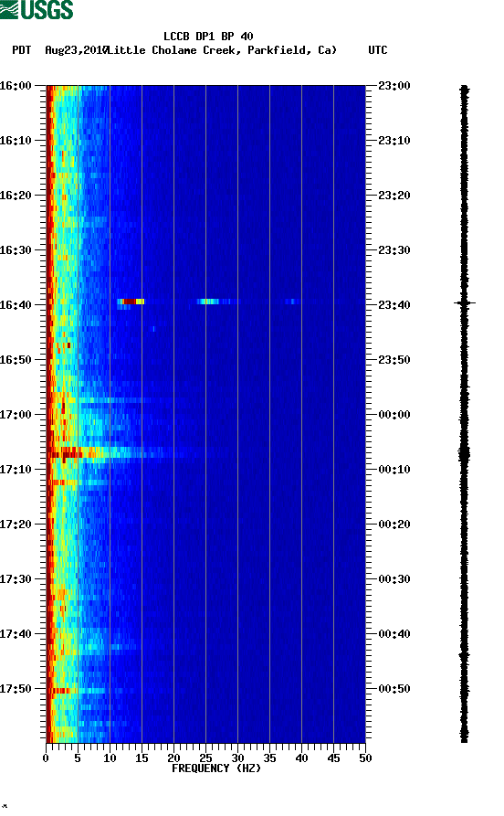Click the USGS logo
The image size is (504, 816).
coord(37,9)
